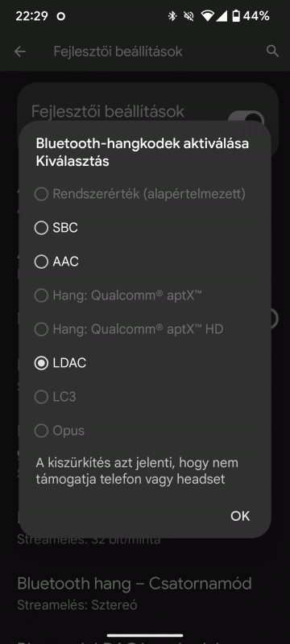Tap the muted ringer status icon
Image resolution: width=290 pixels, height=644 pixels.
[x=189, y=16]
